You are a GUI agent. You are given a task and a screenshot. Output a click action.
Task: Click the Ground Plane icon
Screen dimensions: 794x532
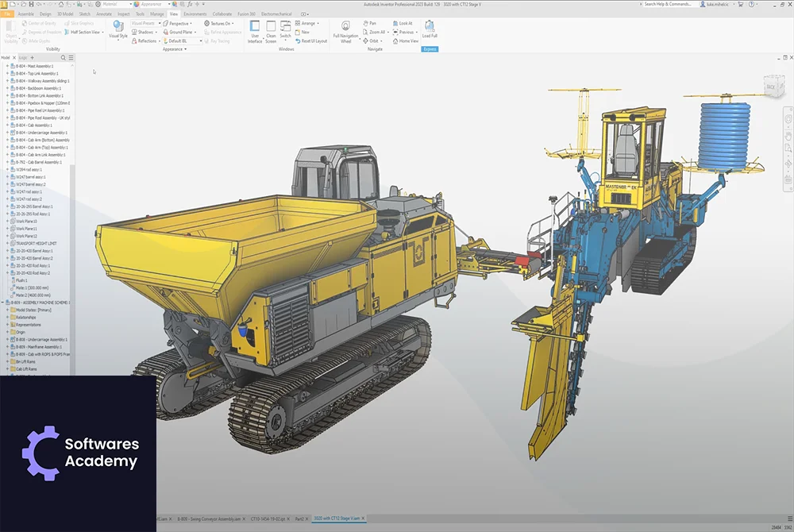(166, 32)
